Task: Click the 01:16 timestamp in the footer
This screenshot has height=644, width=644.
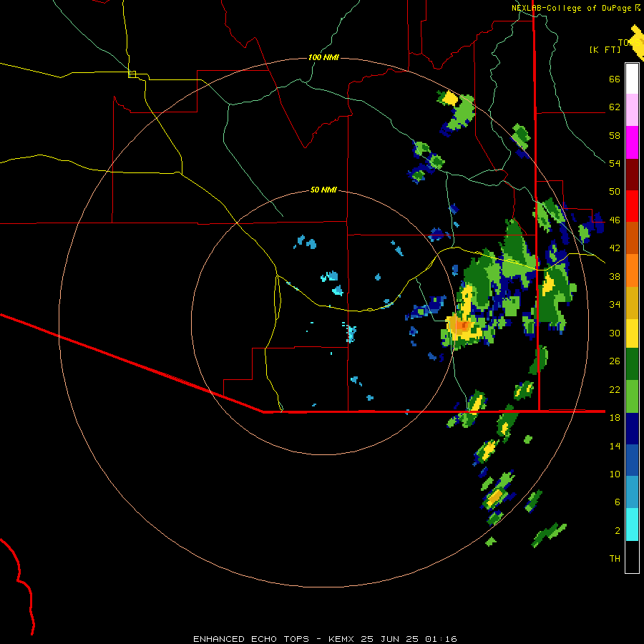Action: (x=441, y=639)
